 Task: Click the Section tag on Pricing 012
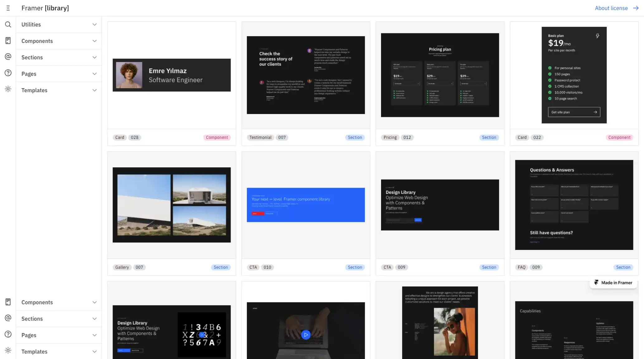(489, 137)
